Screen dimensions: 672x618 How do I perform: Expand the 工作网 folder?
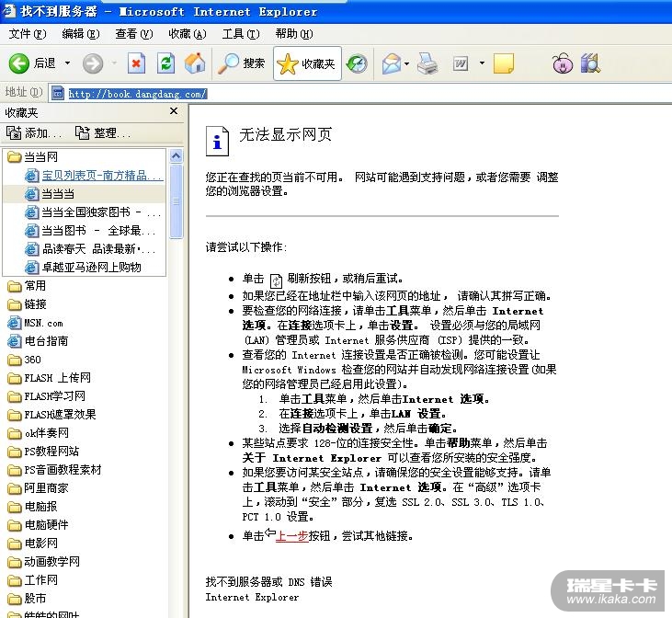coord(32,580)
